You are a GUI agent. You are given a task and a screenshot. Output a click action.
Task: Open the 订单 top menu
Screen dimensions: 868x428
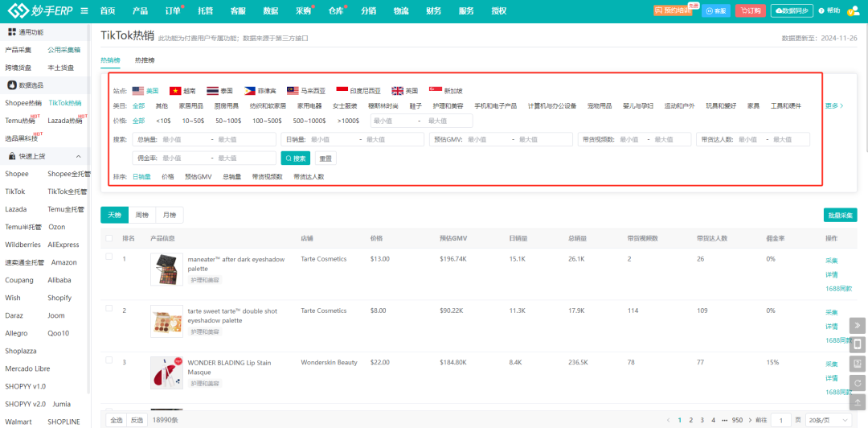click(173, 10)
